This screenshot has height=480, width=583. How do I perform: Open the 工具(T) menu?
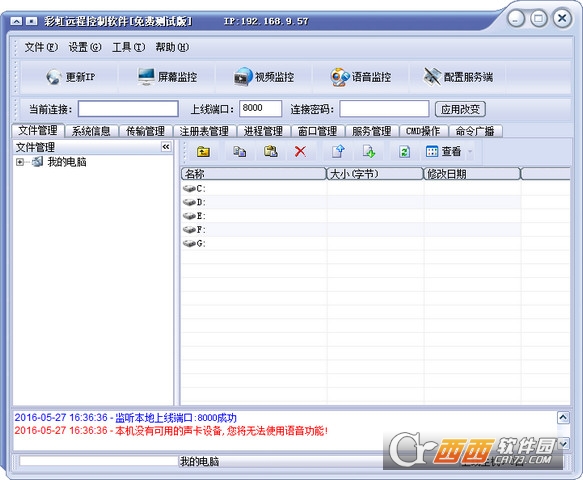(x=129, y=48)
